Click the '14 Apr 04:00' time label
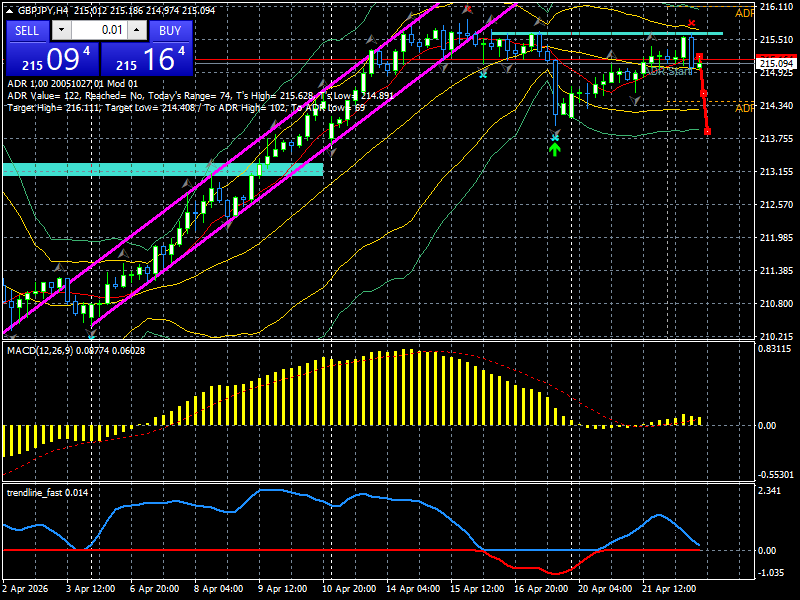Screen dimensions: 800x600 tap(413, 588)
